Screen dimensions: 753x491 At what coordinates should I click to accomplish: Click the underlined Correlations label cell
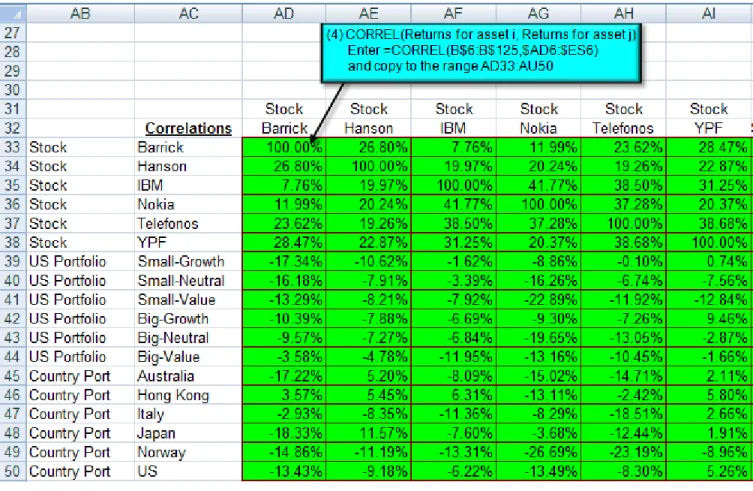click(x=188, y=128)
